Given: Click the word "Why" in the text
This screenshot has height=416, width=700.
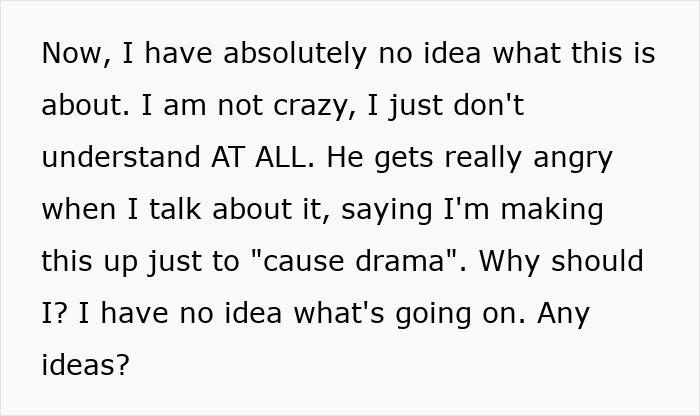Looking at the screenshot, I should pos(518,262).
